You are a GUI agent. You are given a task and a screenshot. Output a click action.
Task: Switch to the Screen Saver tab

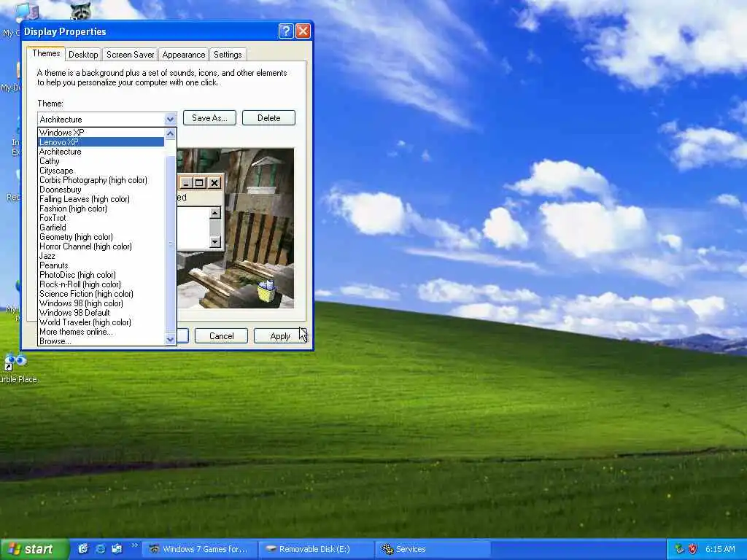point(130,55)
